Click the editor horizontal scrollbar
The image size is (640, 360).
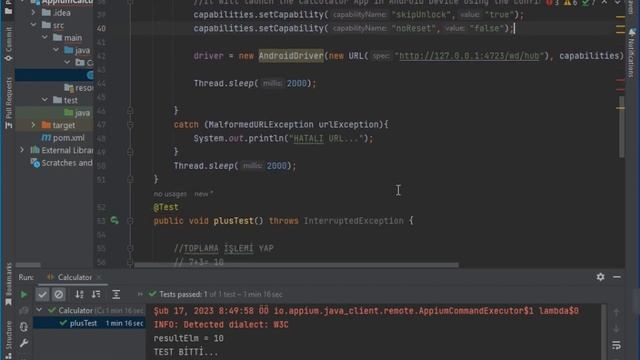pos(296,265)
